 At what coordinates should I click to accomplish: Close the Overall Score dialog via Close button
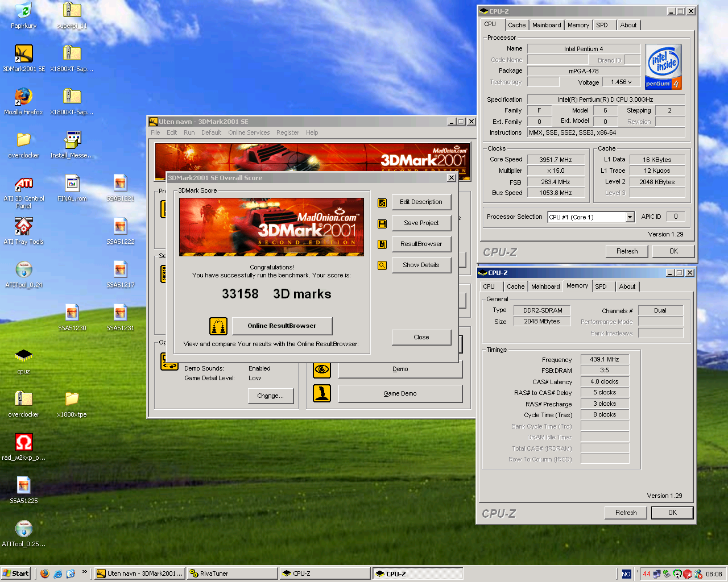click(421, 338)
